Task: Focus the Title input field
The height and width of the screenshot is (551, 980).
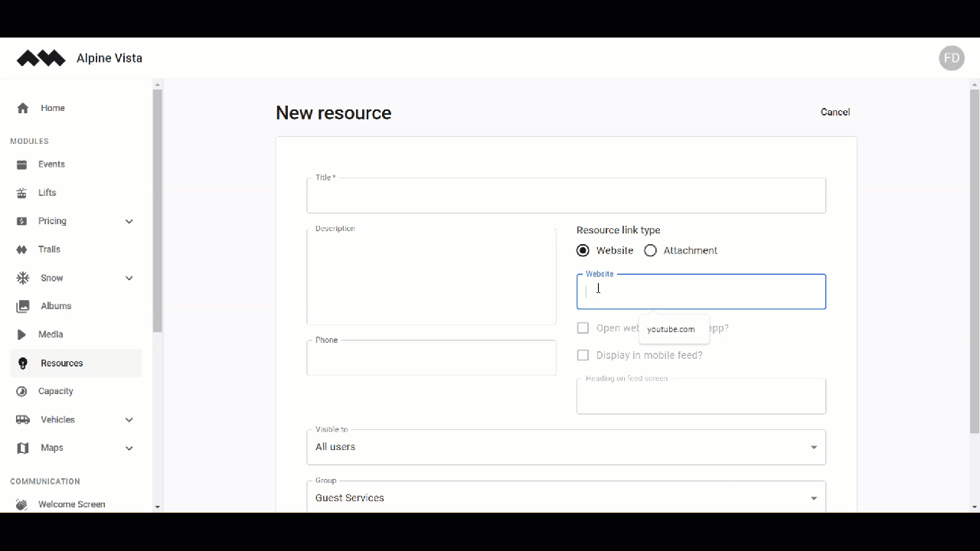Action: click(x=566, y=196)
